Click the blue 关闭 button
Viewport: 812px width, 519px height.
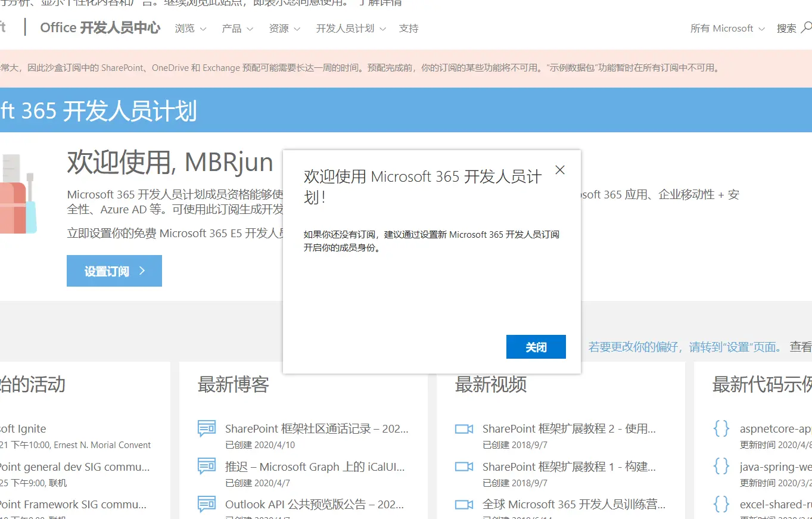[536, 347]
